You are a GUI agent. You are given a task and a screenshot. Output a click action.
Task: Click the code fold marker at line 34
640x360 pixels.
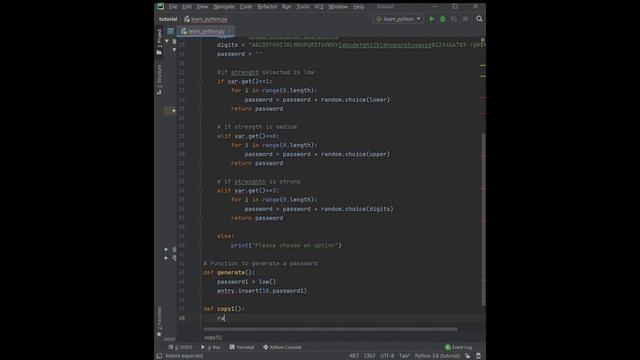201,190
